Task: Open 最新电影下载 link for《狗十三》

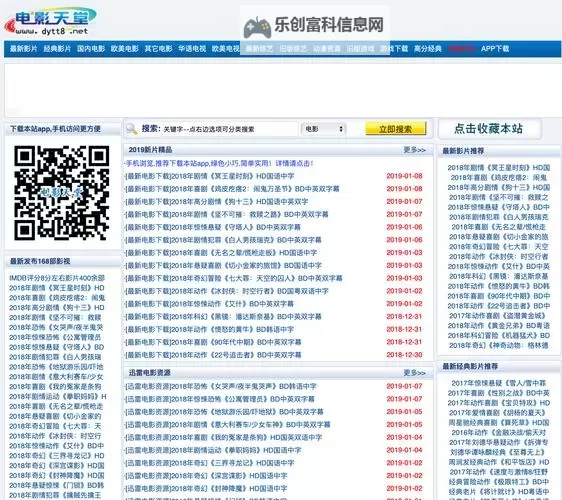Action: point(216,201)
